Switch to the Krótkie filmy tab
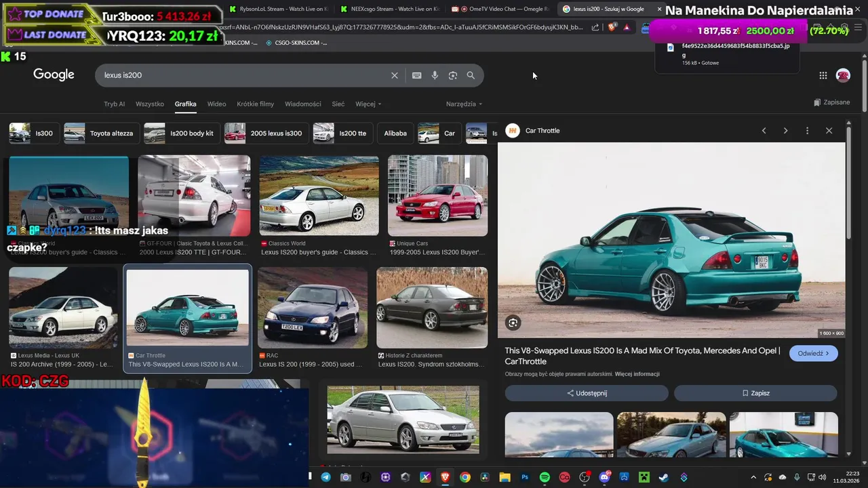This screenshot has width=868, height=488. click(x=256, y=104)
